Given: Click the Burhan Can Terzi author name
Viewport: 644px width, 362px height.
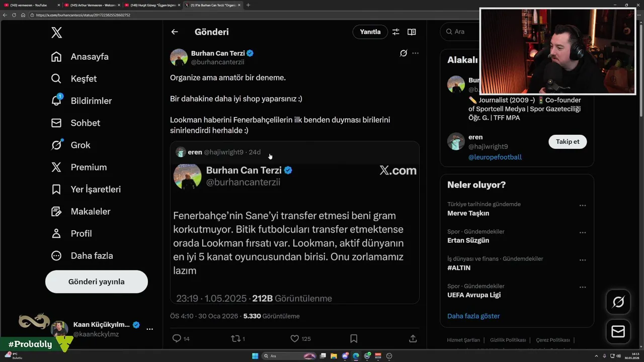Looking at the screenshot, I should point(218,53).
